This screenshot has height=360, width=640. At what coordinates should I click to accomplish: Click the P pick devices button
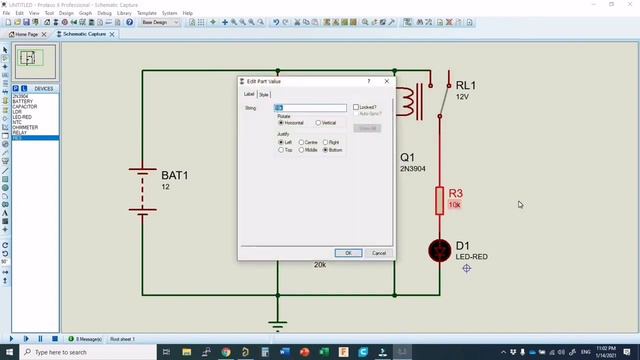pyautogui.click(x=16, y=88)
